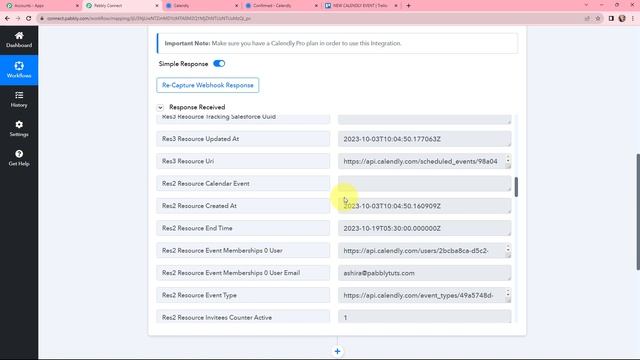
Task: Click the Res2 Resource End Time value field
Action: point(424,228)
